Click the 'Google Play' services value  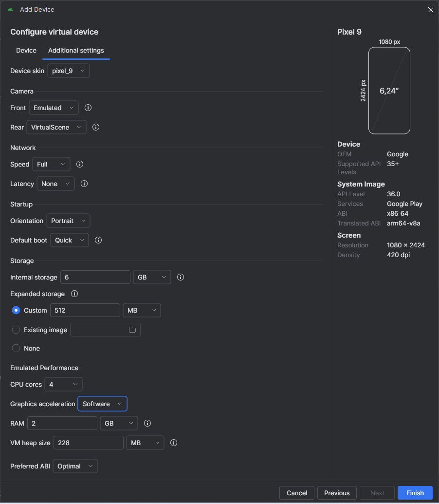coord(404,204)
